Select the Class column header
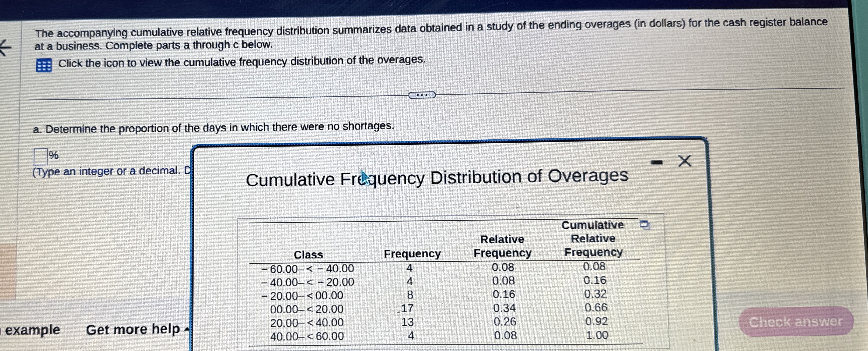 click(308, 255)
